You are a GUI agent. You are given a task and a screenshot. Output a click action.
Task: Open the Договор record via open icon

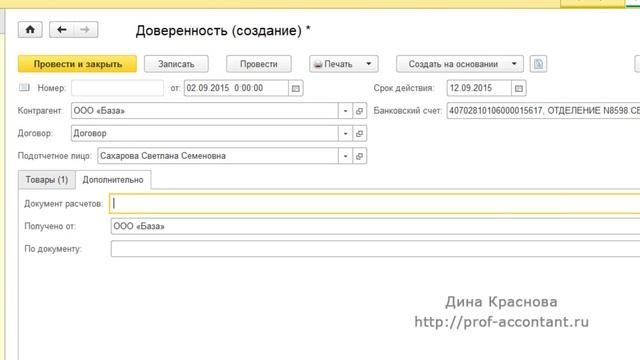pos(359,133)
